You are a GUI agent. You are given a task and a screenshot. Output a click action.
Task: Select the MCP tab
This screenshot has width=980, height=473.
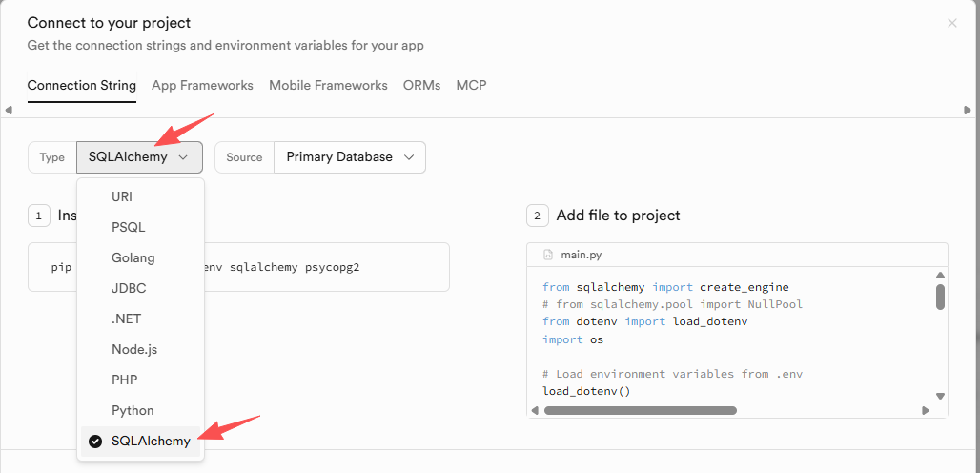471,85
